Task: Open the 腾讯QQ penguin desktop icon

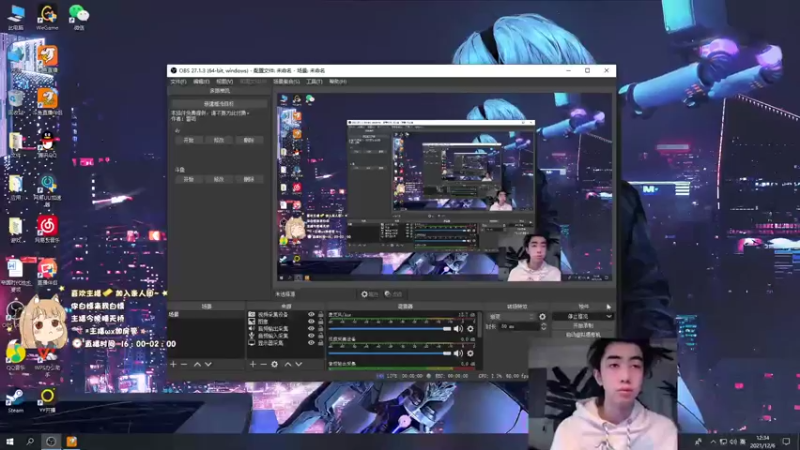Action: click(x=47, y=144)
